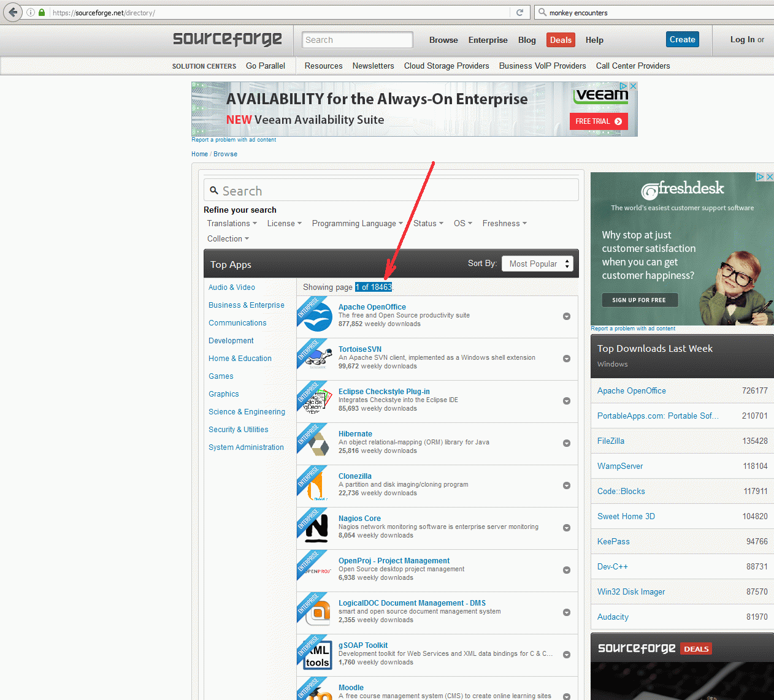Click AdChoices icon on Freshdesk ad
The height and width of the screenshot is (700, 774).
click(760, 177)
